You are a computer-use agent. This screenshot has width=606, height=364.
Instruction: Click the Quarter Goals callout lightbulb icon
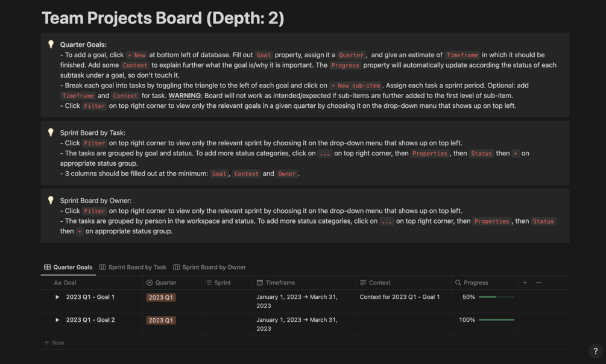click(x=51, y=45)
